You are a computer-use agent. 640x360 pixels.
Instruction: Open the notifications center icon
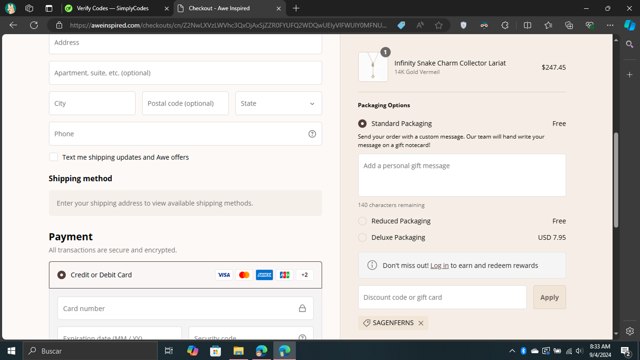tap(625, 351)
